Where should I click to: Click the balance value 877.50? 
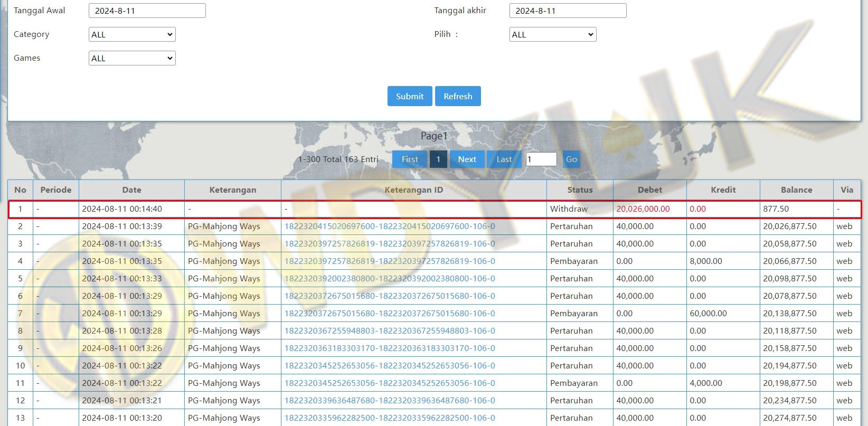click(x=776, y=209)
